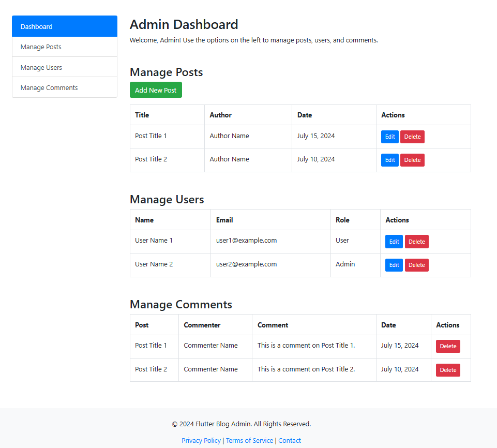Edit User Name 2
The width and height of the screenshot is (497, 448).
click(394, 265)
